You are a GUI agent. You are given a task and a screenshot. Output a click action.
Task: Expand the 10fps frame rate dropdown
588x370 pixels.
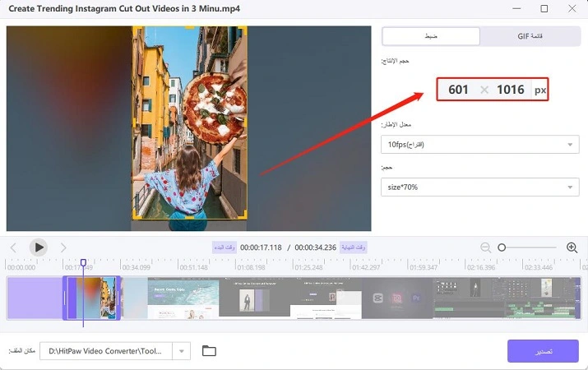click(480, 145)
